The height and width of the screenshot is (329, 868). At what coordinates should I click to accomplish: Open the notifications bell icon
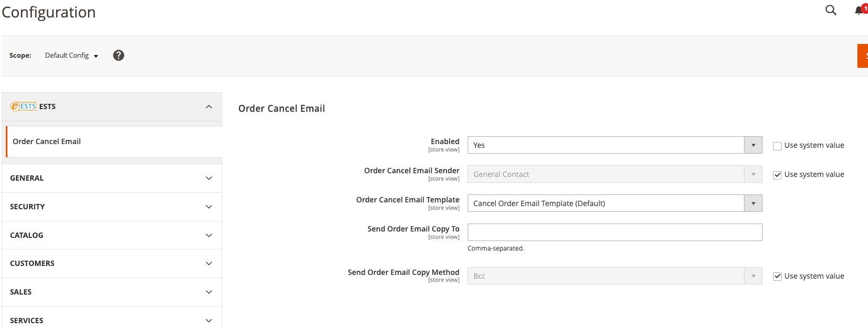(x=859, y=11)
